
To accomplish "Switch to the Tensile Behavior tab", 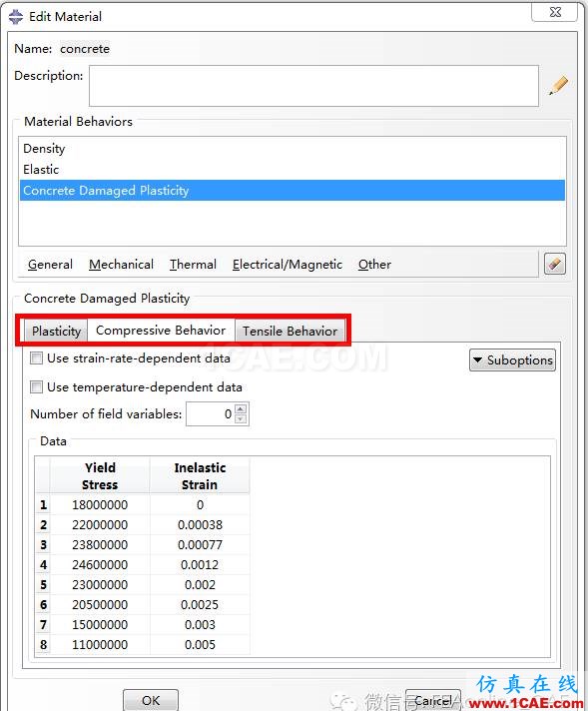I will coord(291,331).
